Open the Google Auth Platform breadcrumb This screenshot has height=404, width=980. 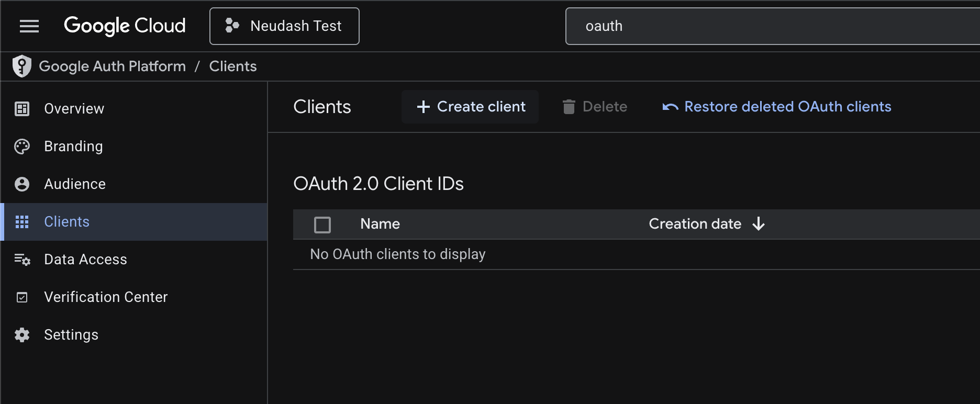[112, 66]
